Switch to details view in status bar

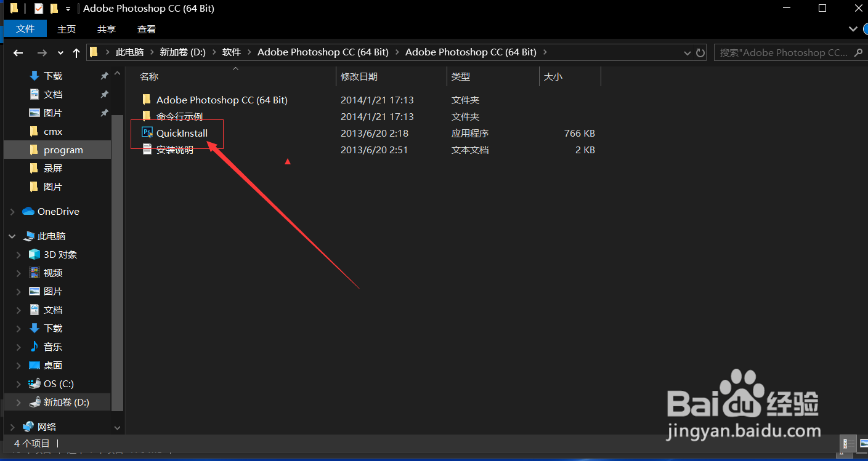pos(846,443)
